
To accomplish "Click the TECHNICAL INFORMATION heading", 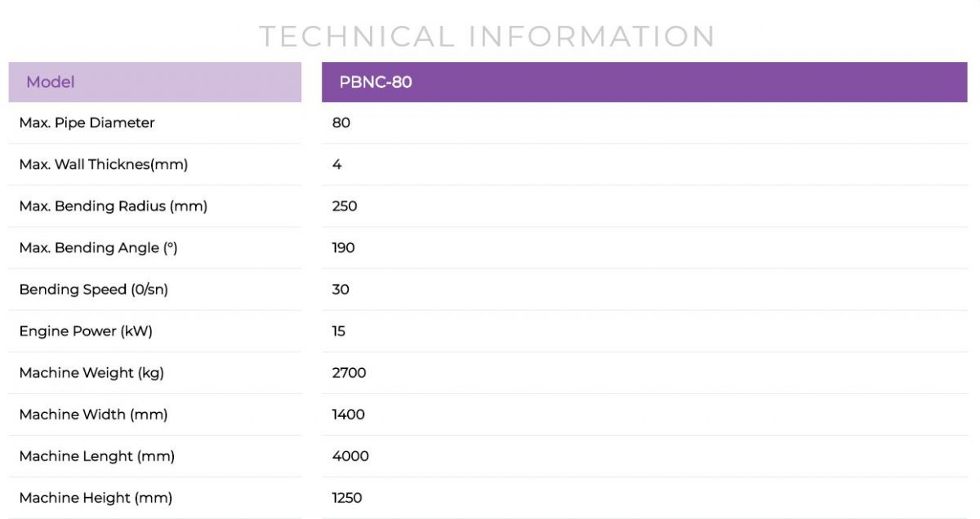I will pyautogui.click(x=487, y=37).
